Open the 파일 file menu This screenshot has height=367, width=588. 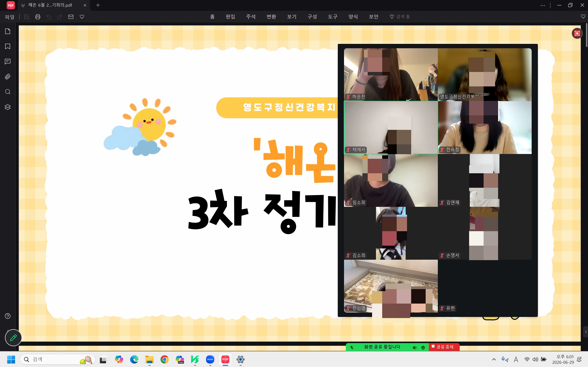tap(10, 17)
